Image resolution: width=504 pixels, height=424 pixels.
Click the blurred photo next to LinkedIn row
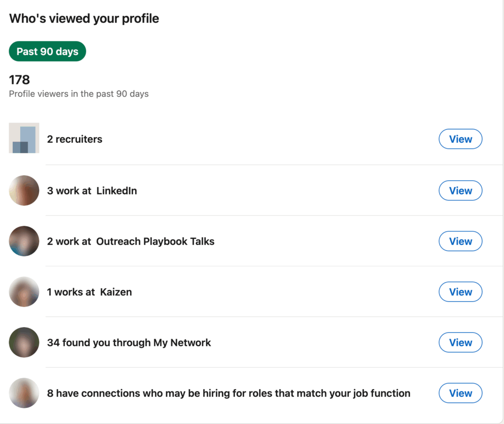coord(24,190)
